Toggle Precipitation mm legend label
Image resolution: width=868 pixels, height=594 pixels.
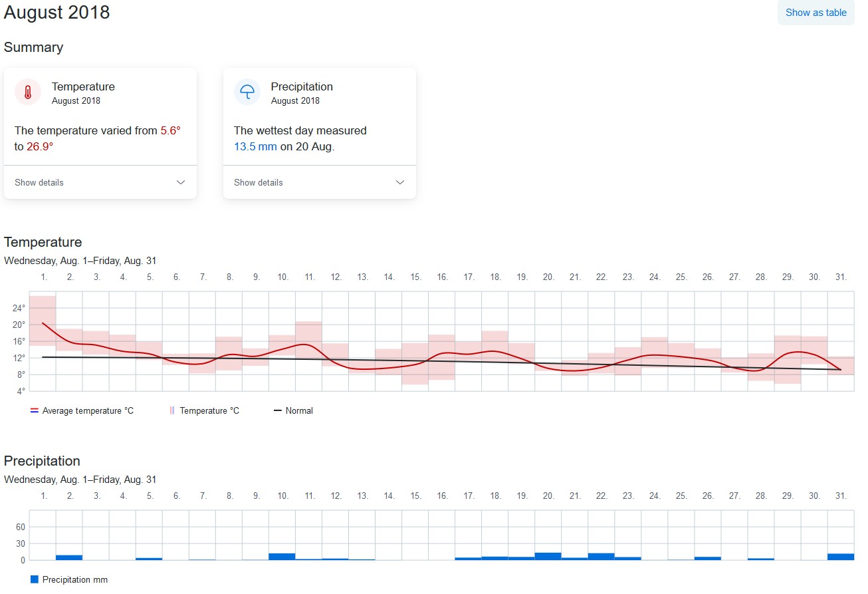tap(75, 580)
